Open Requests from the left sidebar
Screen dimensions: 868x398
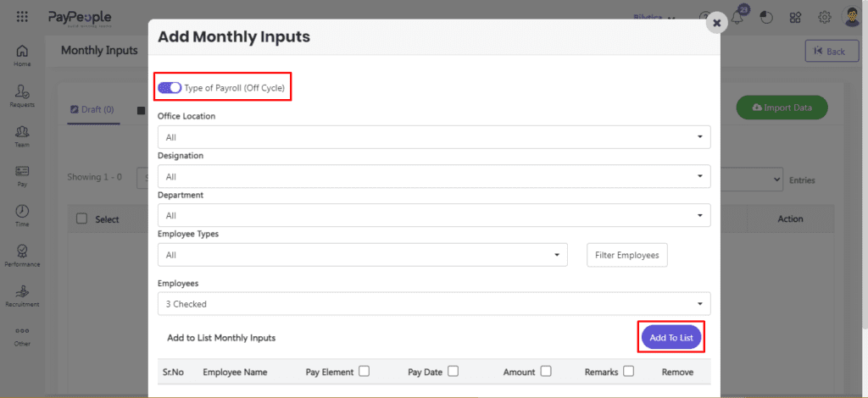coord(22,93)
